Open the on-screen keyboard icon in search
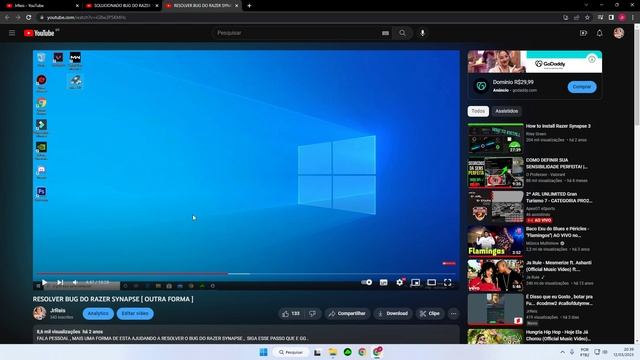This screenshot has width=640, height=360. (385, 33)
